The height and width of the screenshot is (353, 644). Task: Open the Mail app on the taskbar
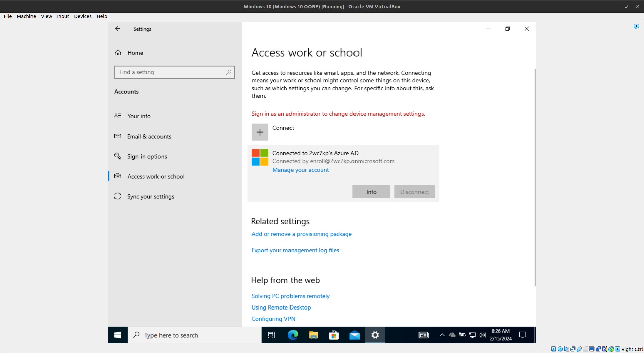354,335
